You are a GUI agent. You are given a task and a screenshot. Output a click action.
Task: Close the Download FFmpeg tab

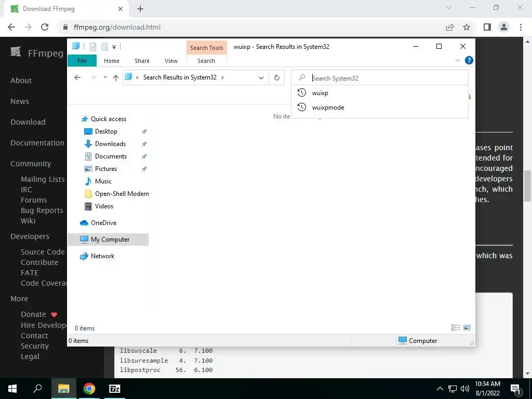[x=121, y=9]
